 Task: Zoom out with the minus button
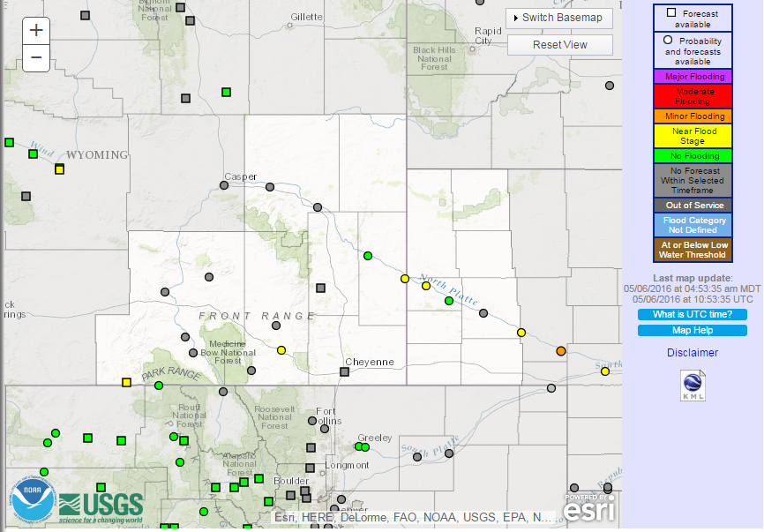pyautogui.click(x=36, y=57)
